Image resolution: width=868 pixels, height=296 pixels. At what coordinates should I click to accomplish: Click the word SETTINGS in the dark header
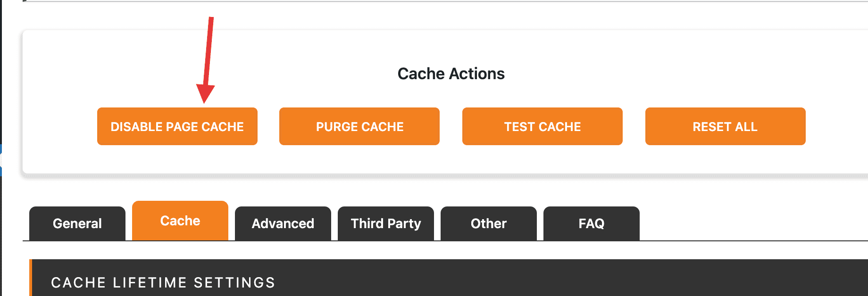click(234, 282)
